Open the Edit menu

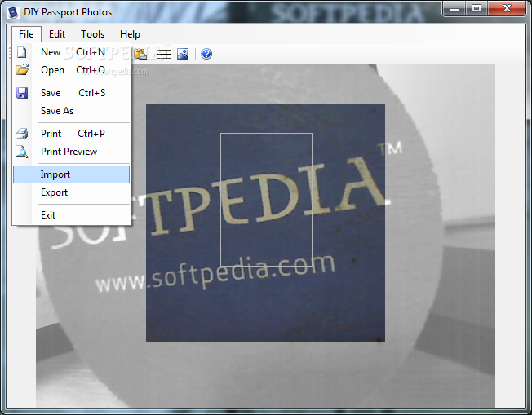coord(57,34)
